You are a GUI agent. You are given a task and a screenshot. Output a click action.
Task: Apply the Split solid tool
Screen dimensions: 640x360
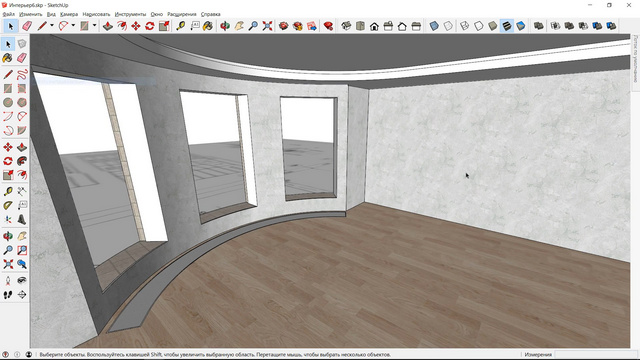[x=611, y=26]
